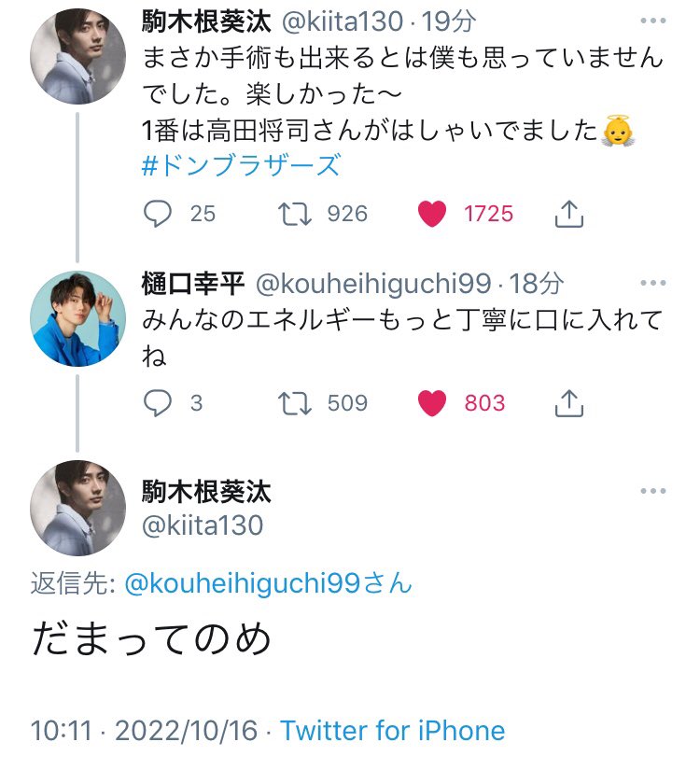This screenshot has height=770, width=700.
Task: Open the @kiita130 handle on main tweet
Action: [203, 525]
